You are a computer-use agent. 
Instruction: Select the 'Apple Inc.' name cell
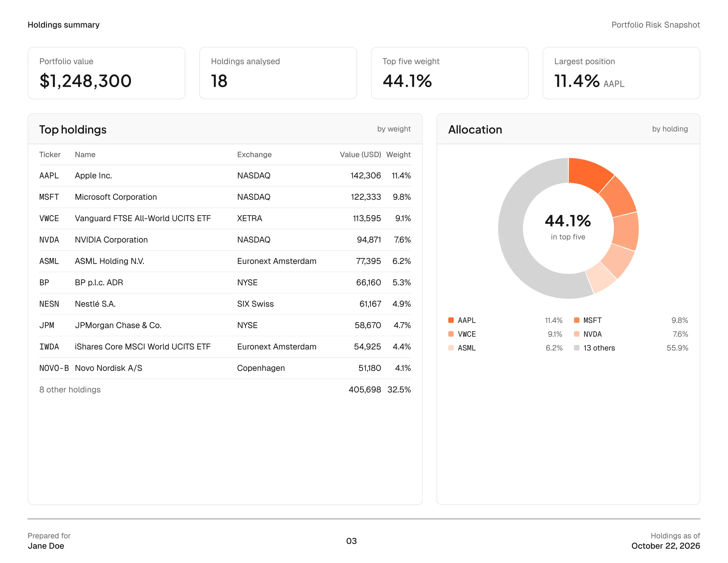(x=93, y=176)
